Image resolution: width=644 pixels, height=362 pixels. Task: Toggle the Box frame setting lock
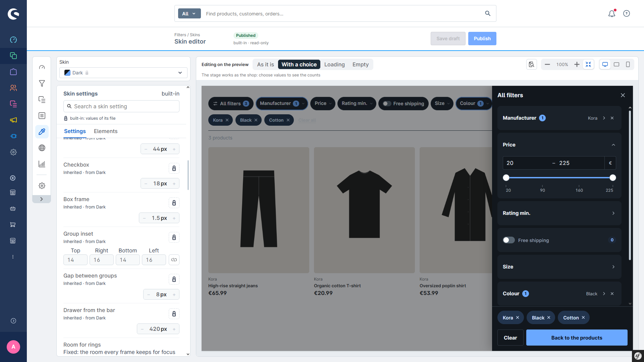(174, 203)
